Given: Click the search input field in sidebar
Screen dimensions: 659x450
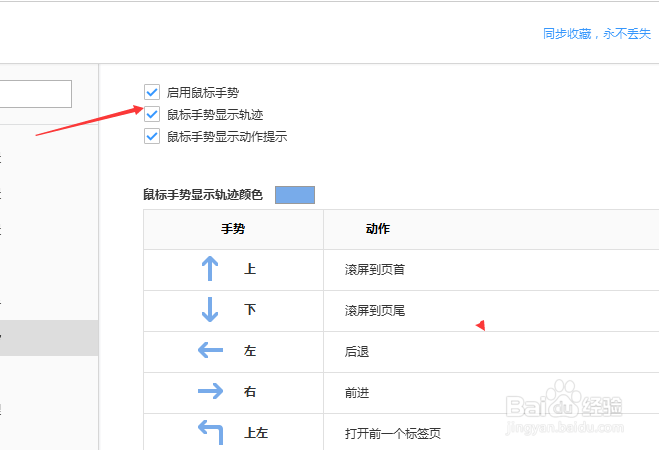Looking at the screenshot, I should (x=36, y=94).
